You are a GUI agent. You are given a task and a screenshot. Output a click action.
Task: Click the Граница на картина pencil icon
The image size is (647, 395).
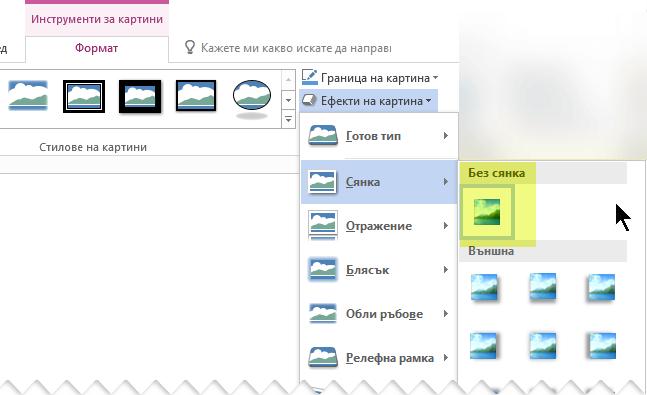[309, 77]
